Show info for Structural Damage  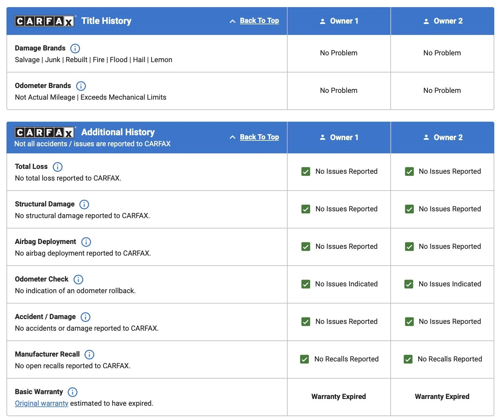(x=84, y=204)
